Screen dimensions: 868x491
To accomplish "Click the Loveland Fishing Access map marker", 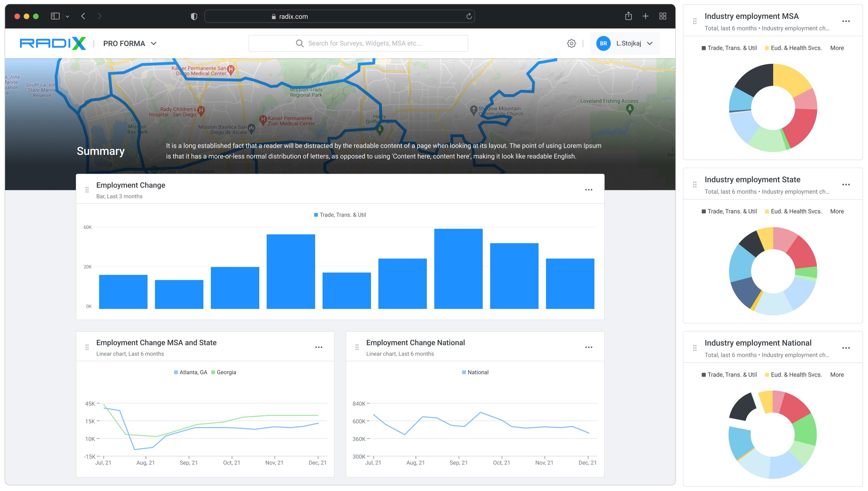I will 629,109.
